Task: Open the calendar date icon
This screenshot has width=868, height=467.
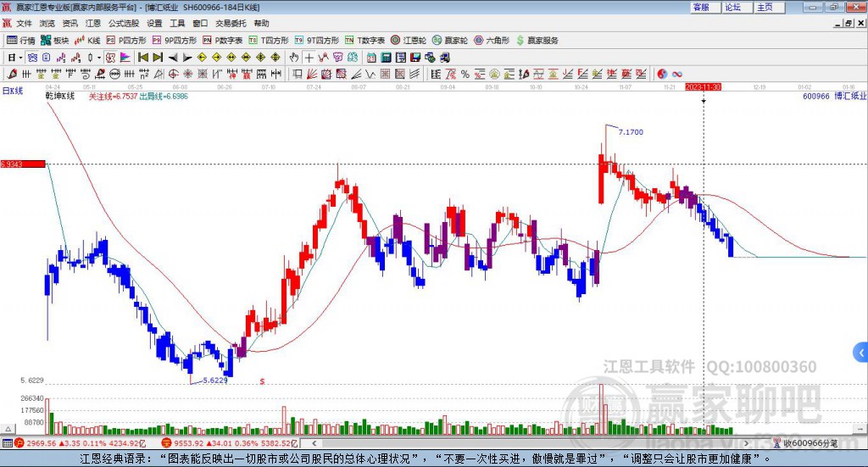Action: (371, 58)
